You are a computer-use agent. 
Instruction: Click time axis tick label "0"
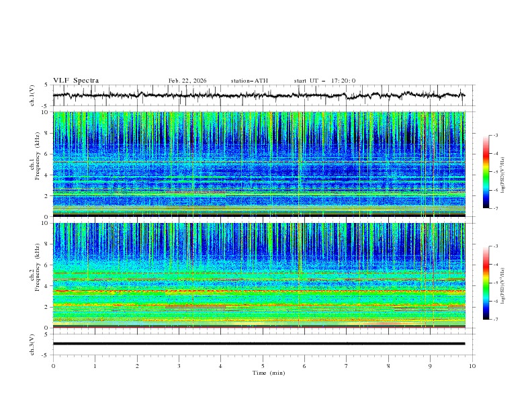click(x=53, y=366)
